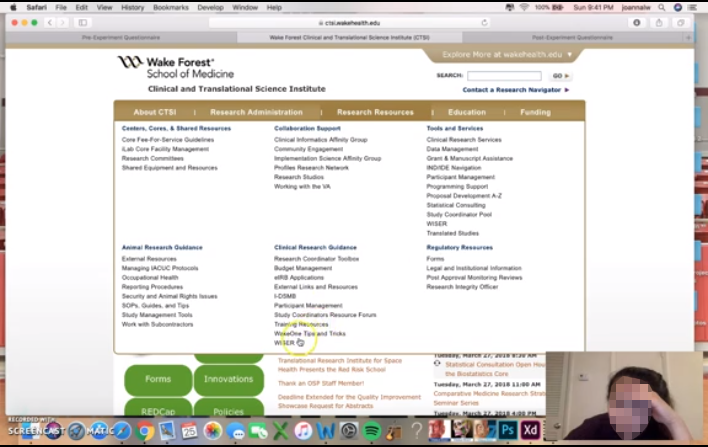Screen dimensions: 708x447
Task: Open Safari downloads button
Action: click(637, 23)
